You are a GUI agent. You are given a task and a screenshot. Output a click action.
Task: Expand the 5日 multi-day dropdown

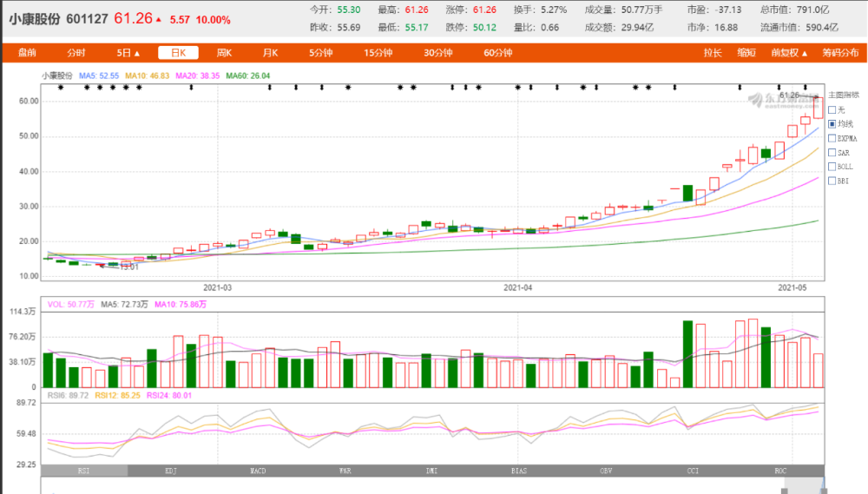pos(128,53)
